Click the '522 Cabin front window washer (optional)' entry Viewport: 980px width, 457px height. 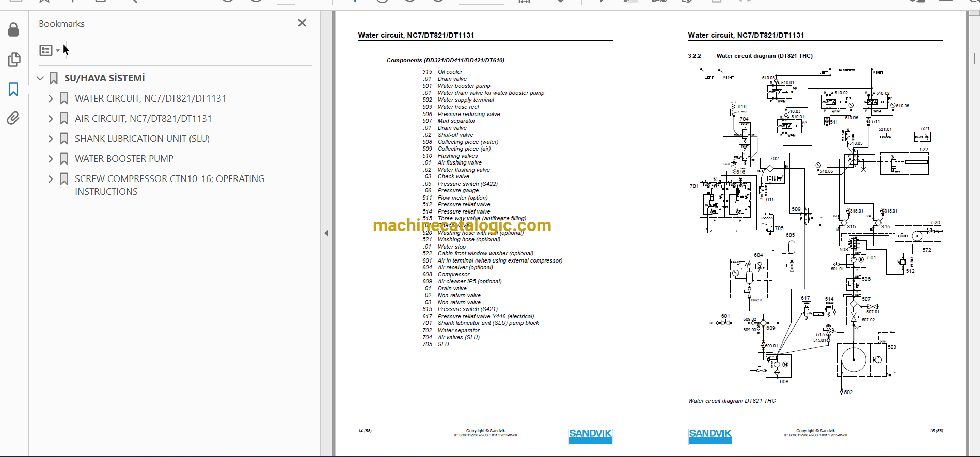(x=478, y=253)
